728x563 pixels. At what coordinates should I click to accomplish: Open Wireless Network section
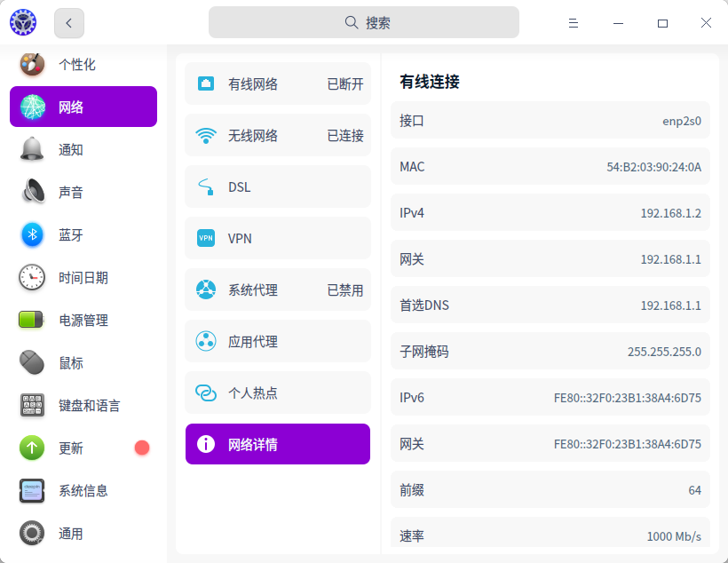tap(277, 136)
